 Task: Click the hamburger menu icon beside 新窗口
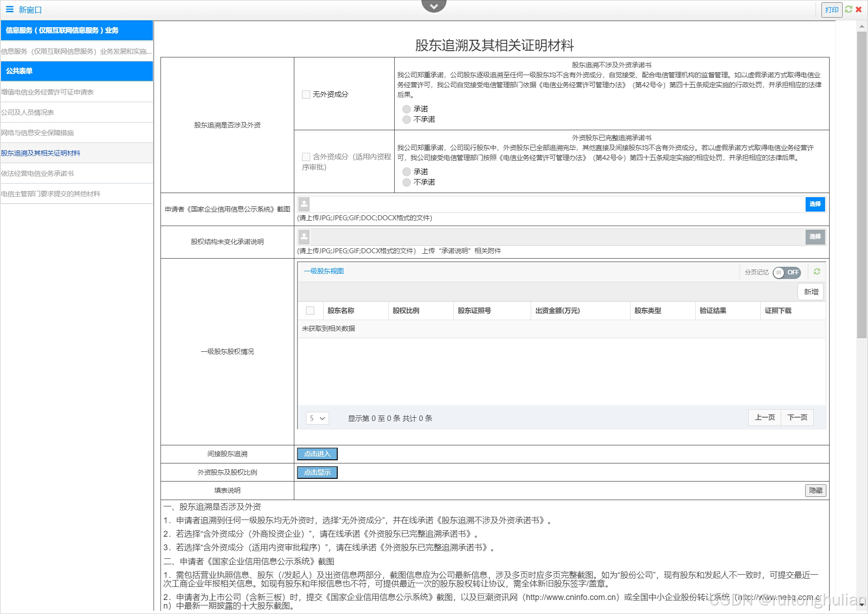(x=9, y=9)
